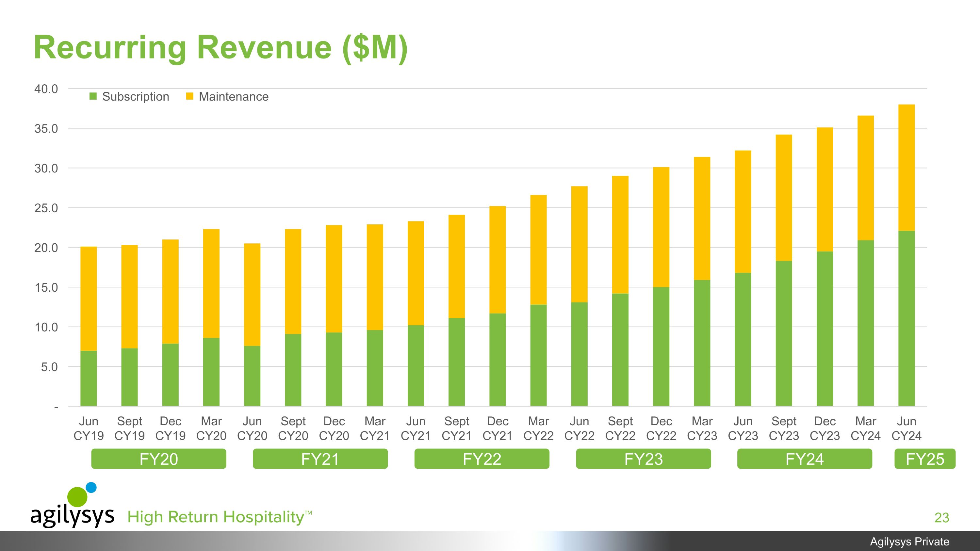This screenshot has height=551, width=980.
Task: Click the Jun CY22 axis label
Action: pyautogui.click(x=580, y=429)
